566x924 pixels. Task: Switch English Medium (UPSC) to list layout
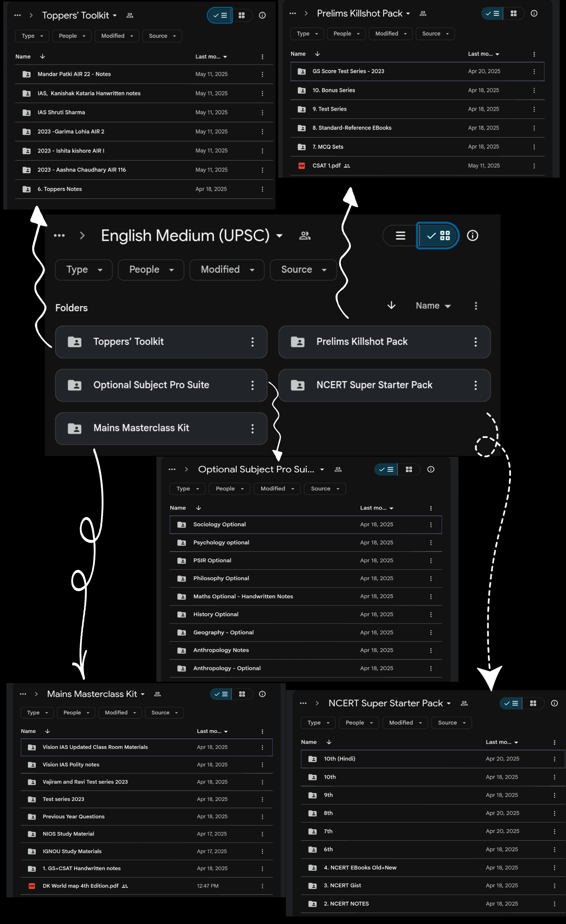click(400, 236)
